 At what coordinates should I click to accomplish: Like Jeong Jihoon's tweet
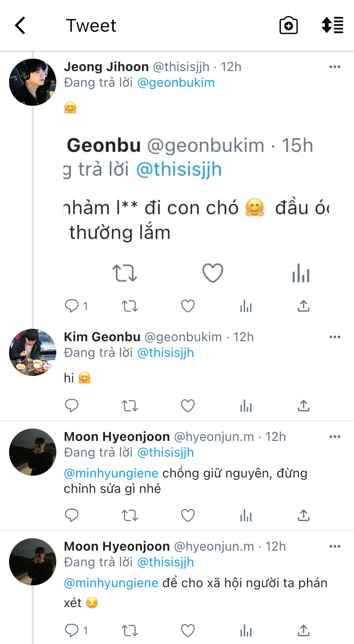pos(188,306)
